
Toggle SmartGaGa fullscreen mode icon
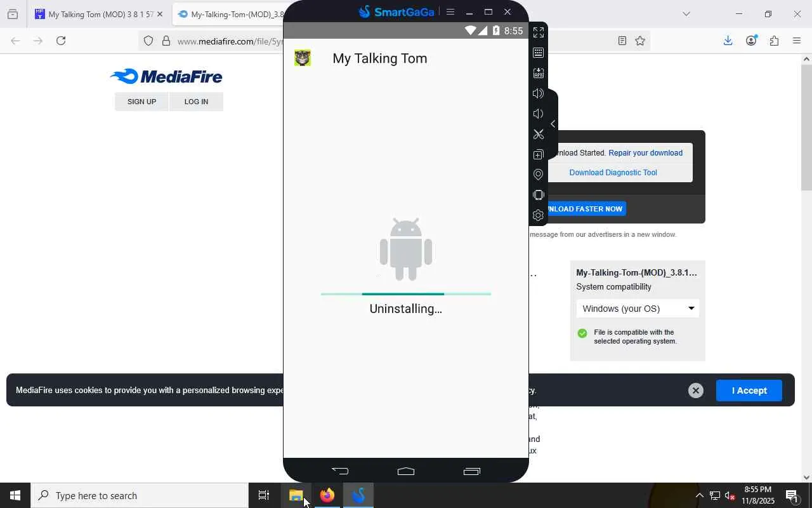pos(539,32)
